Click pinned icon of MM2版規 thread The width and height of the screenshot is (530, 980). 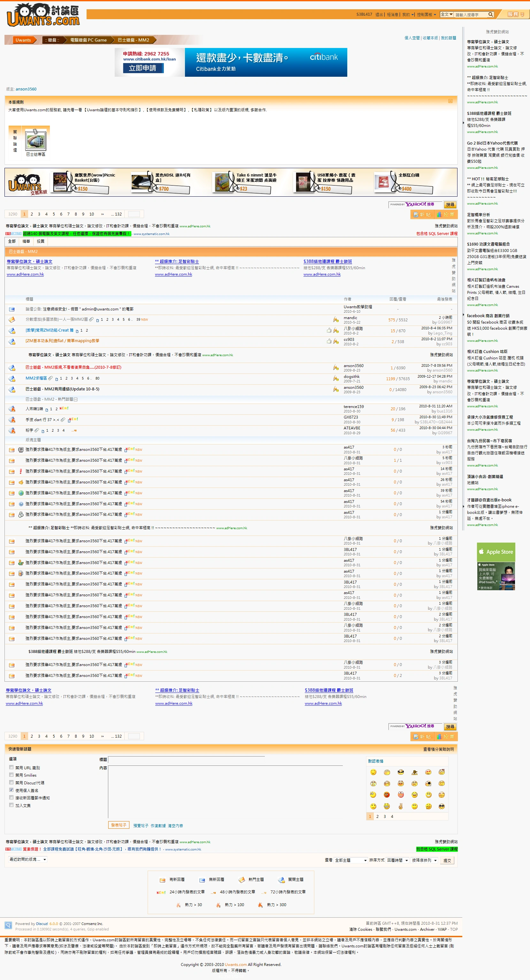click(12, 367)
